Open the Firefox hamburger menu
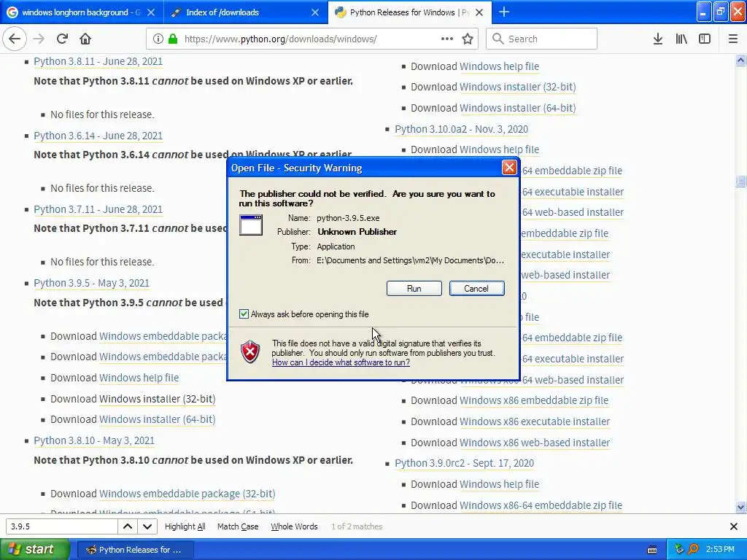 pos(733,39)
